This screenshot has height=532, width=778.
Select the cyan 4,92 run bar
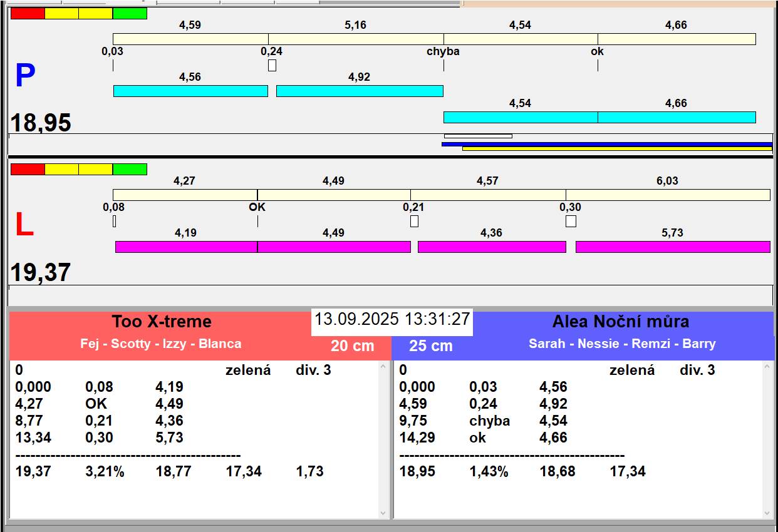click(360, 91)
